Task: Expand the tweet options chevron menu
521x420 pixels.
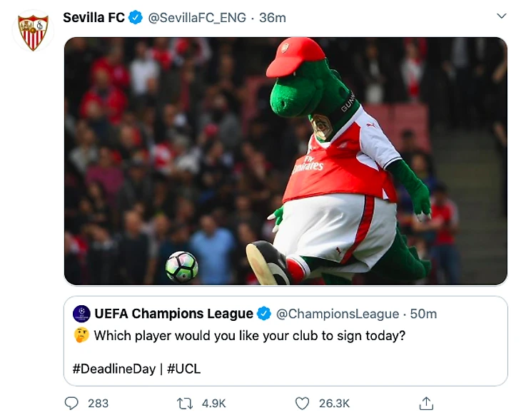Action: pos(501,16)
